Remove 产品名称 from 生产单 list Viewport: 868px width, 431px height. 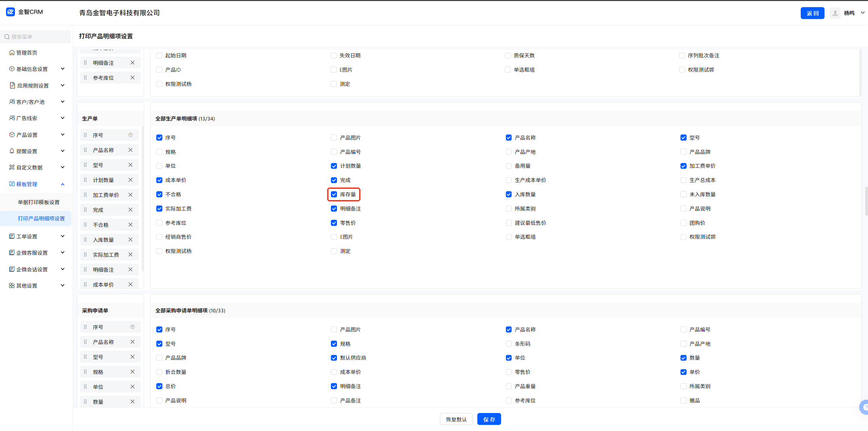pos(130,150)
